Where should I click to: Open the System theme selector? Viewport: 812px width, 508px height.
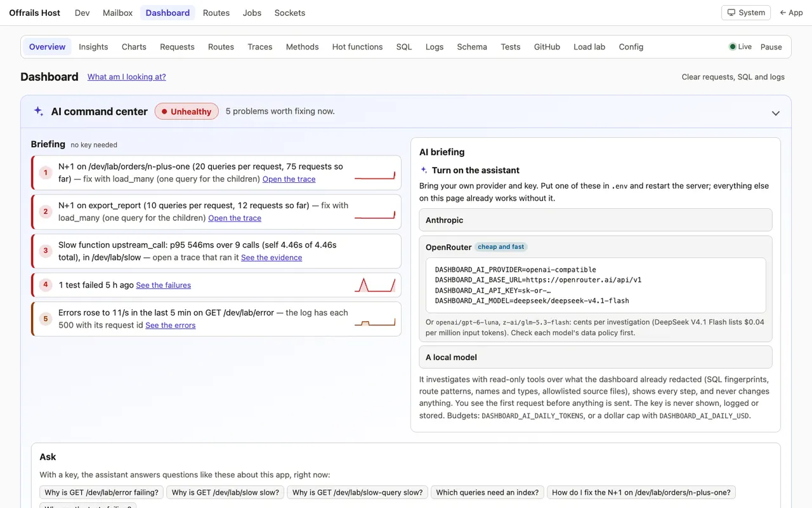pyautogui.click(x=746, y=13)
